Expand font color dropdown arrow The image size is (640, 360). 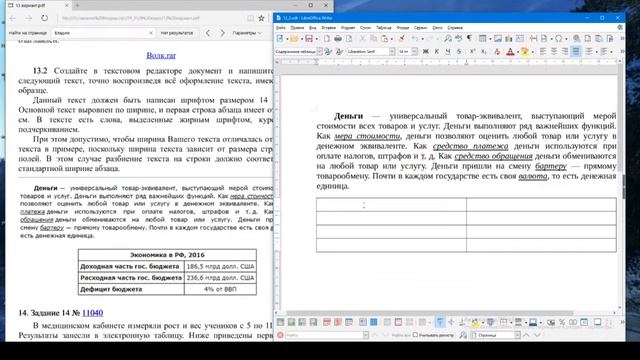coord(517,52)
